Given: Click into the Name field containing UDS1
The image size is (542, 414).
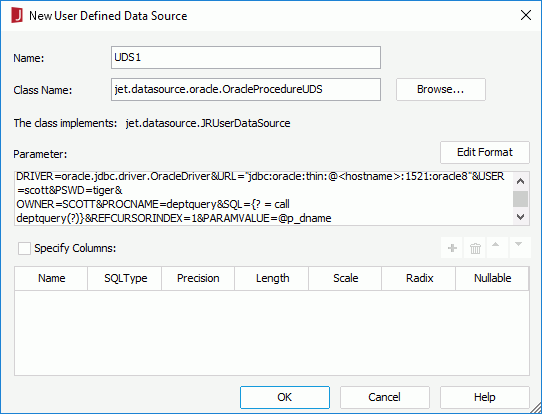Looking at the screenshot, I should [246, 57].
